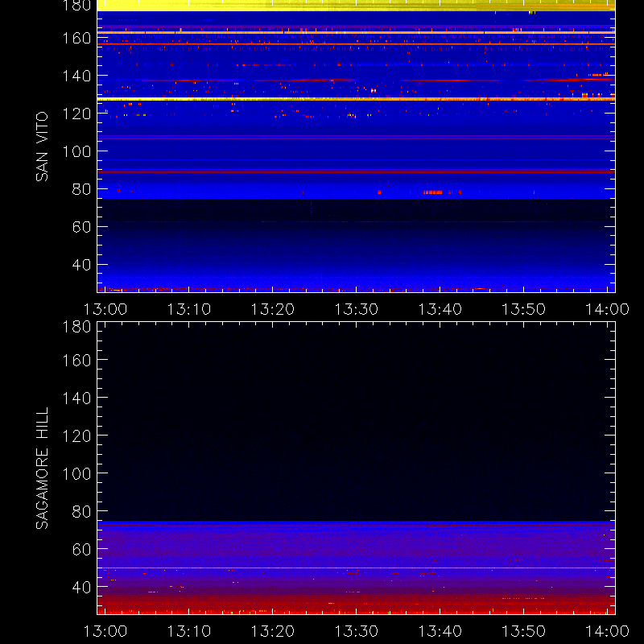Pick the 180 tick label on Sagamore Hill axis
The height and width of the screenshot is (644, 644).
[x=76, y=327]
